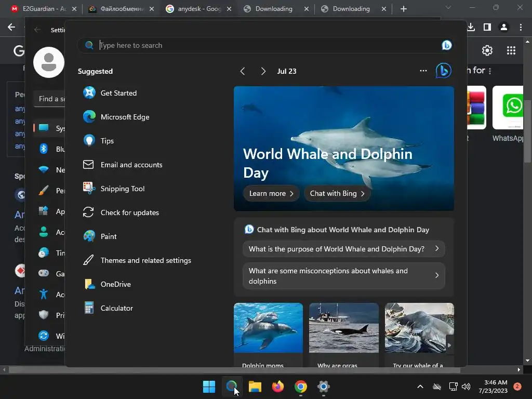Screen dimensions: 532x399
Task: Toggle Chrome side panel icon
Action: point(487,27)
